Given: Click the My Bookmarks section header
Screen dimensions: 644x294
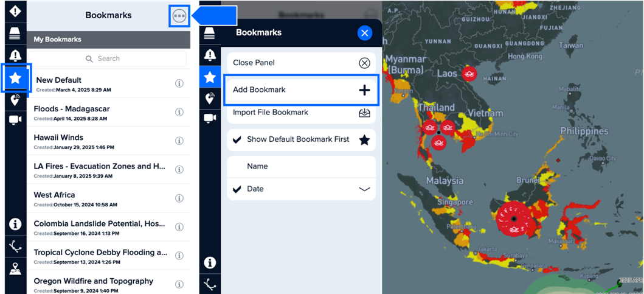Looking at the screenshot, I should coord(108,40).
